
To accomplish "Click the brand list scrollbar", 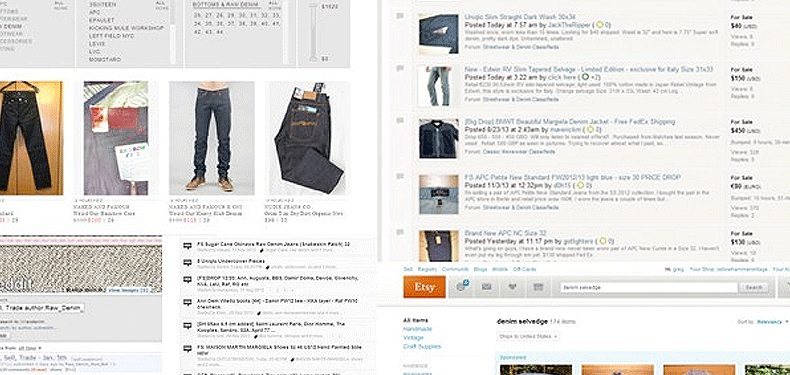I will click(x=173, y=31).
